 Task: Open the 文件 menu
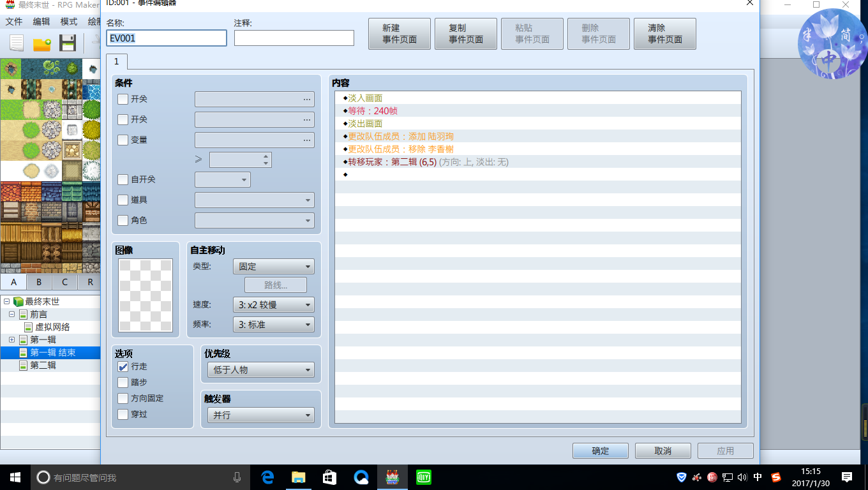click(14, 21)
